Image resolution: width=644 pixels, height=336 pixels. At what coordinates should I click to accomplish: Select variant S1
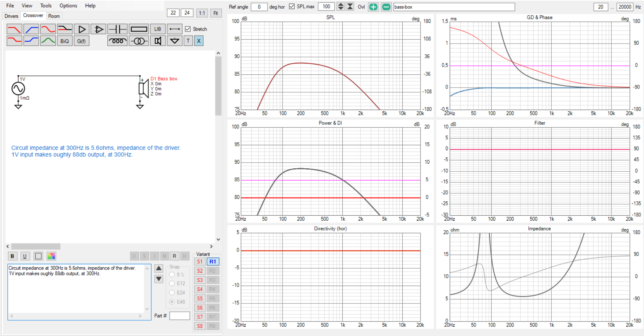click(x=200, y=262)
